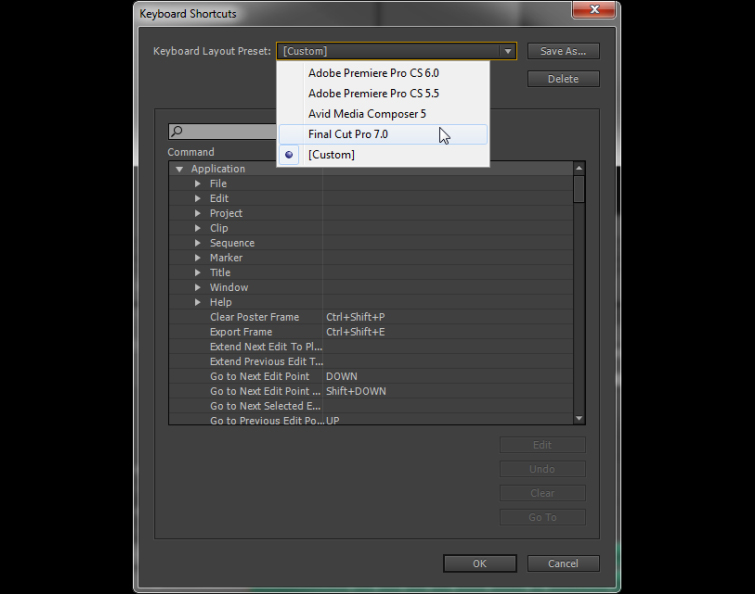Viewport: 755px width, 594px height.
Task: Click the magnifier search icon
Action: tap(177, 131)
